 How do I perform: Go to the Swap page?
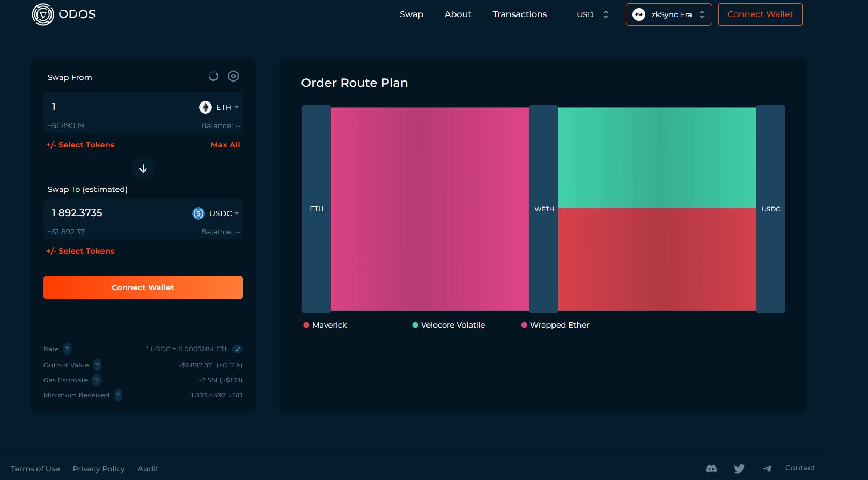click(411, 14)
